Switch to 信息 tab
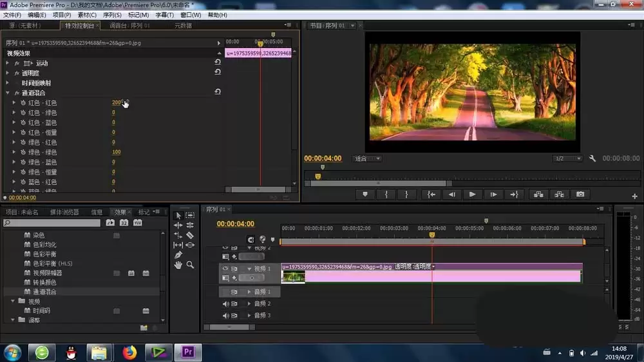 (x=97, y=212)
